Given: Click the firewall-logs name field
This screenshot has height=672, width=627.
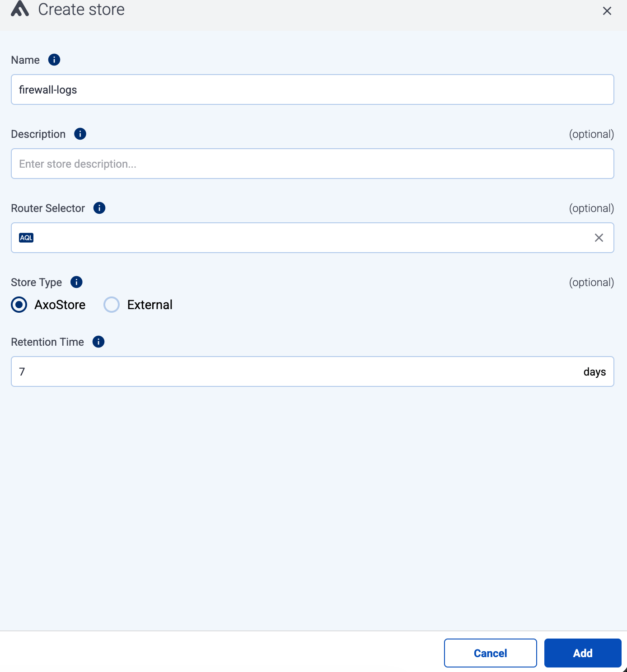Looking at the screenshot, I should click(x=312, y=89).
